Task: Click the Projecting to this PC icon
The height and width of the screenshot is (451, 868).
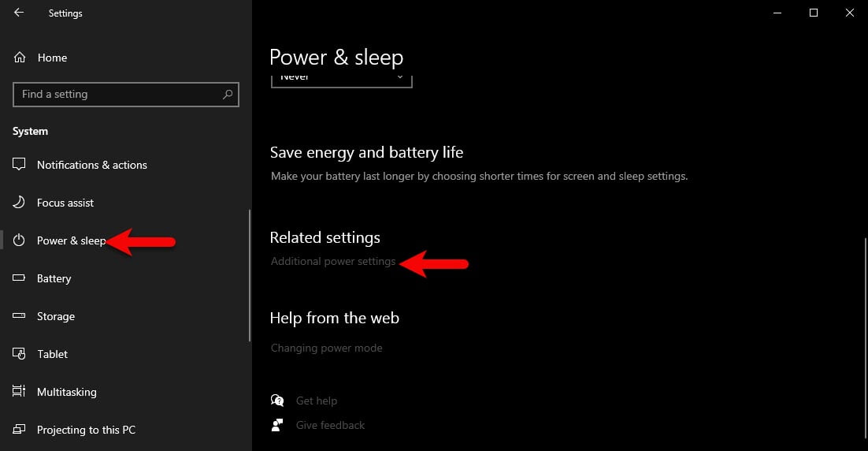Action: pos(19,429)
